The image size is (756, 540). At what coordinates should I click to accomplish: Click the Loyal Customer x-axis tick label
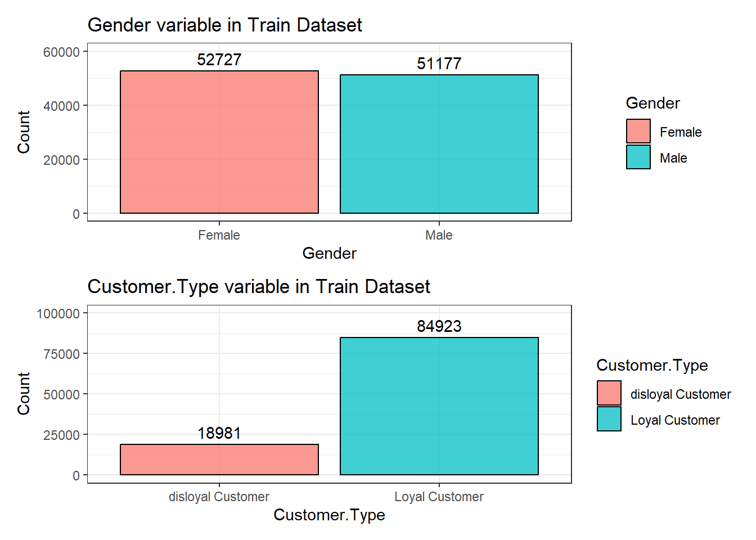coord(439,497)
